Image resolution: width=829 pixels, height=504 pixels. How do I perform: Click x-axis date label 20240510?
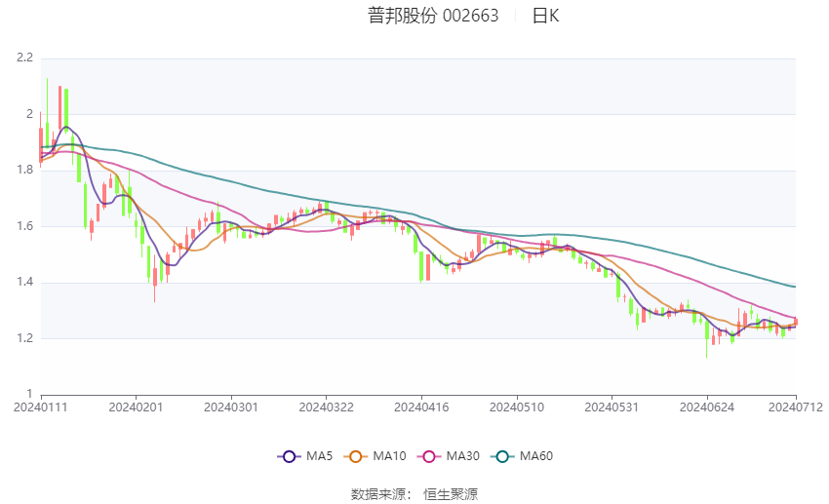coord(517,407)
